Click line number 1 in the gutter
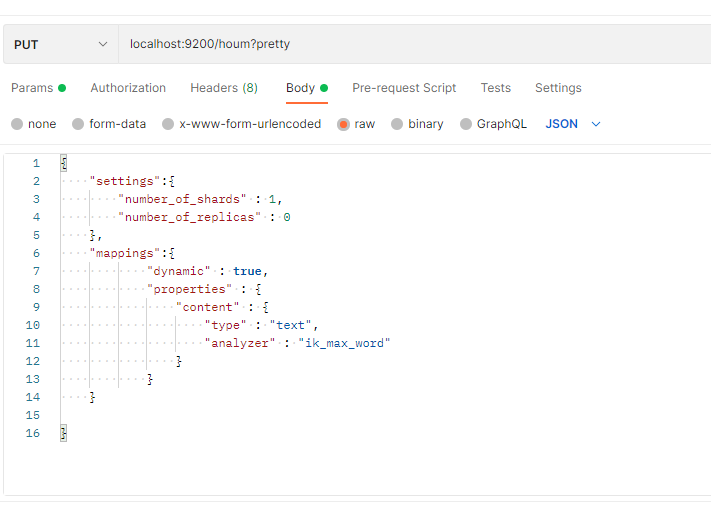The height and width of the screenshot is (509, 711). pos(36,163)
